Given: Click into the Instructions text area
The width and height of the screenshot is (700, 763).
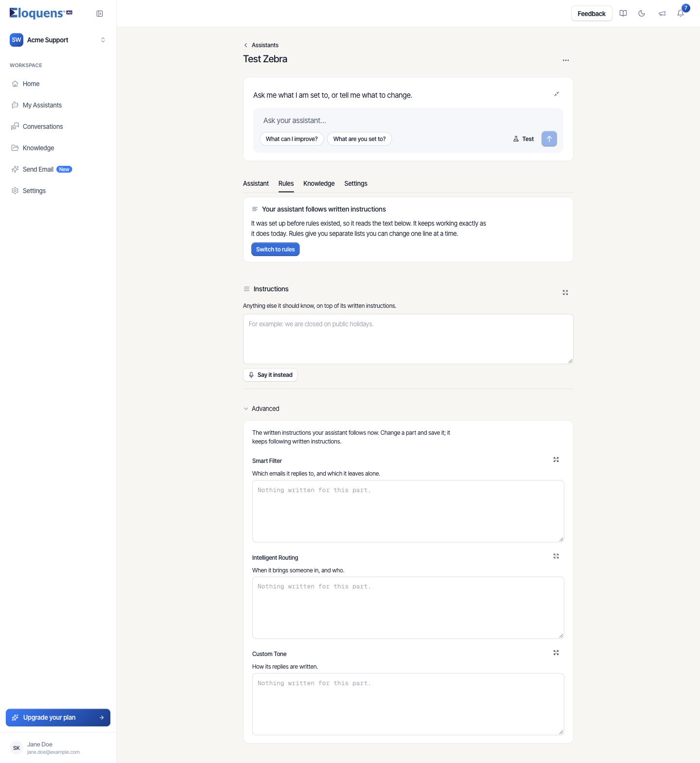Looking at the screenshot, I should click(408, 339).
